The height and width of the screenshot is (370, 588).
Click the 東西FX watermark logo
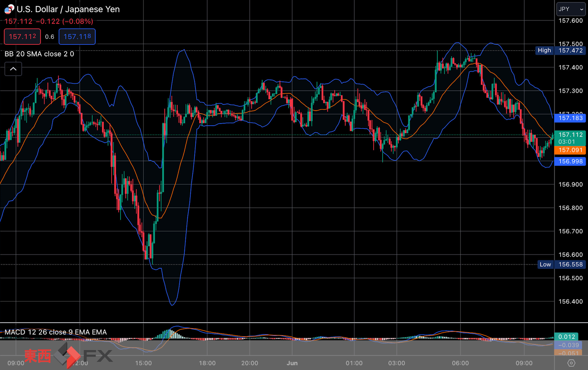tap(68, 356)
